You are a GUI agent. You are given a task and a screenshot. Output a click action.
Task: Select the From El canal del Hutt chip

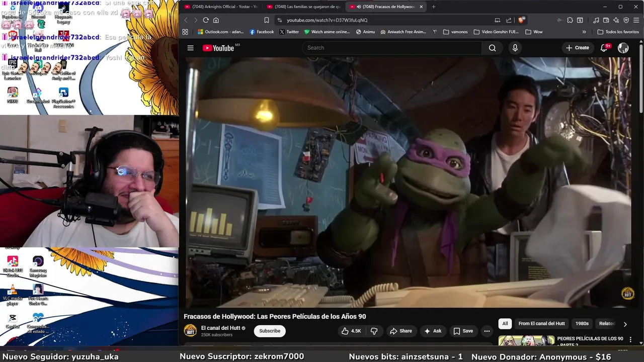point(541,324)
